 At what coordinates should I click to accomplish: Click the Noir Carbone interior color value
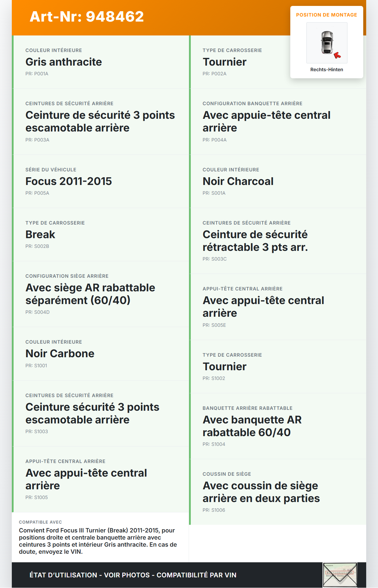pyautogui.click(x=60, y=354)
